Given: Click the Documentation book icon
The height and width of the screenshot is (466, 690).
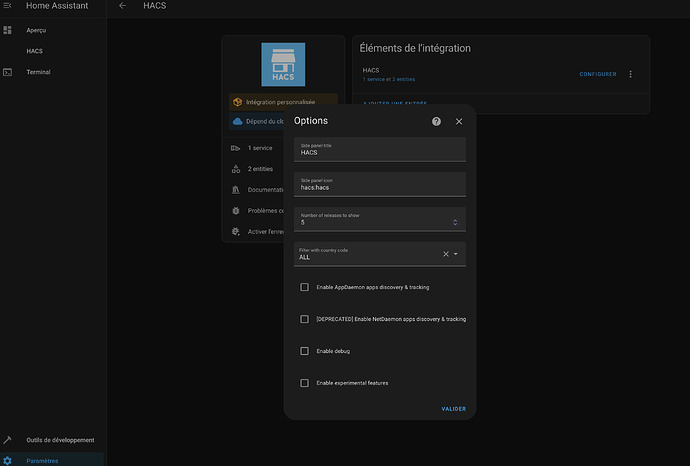Looking at the screenshot, I should [236, 190].
